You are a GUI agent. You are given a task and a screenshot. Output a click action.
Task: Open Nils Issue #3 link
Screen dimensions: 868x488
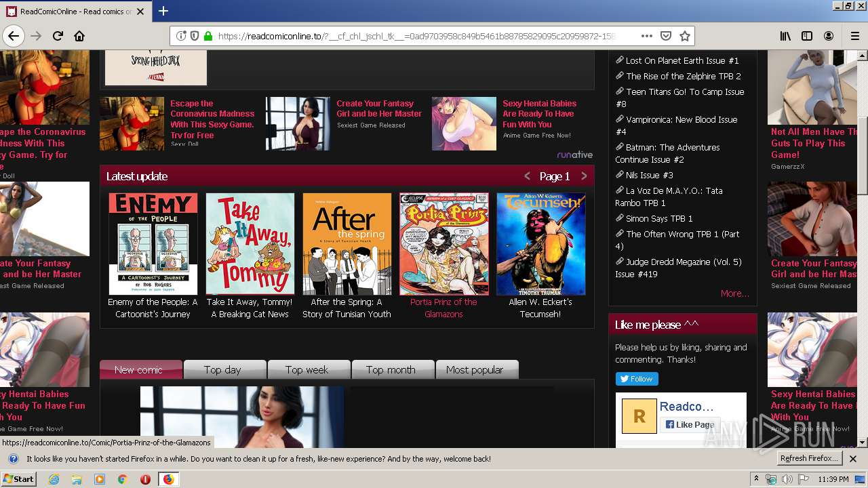[x=649, y=175]
